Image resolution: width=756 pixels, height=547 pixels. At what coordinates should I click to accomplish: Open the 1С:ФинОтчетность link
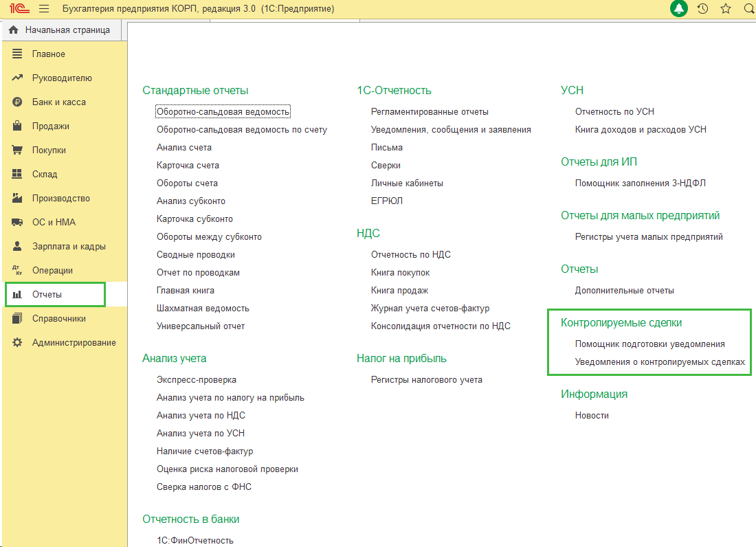click(x=194, y=540)
